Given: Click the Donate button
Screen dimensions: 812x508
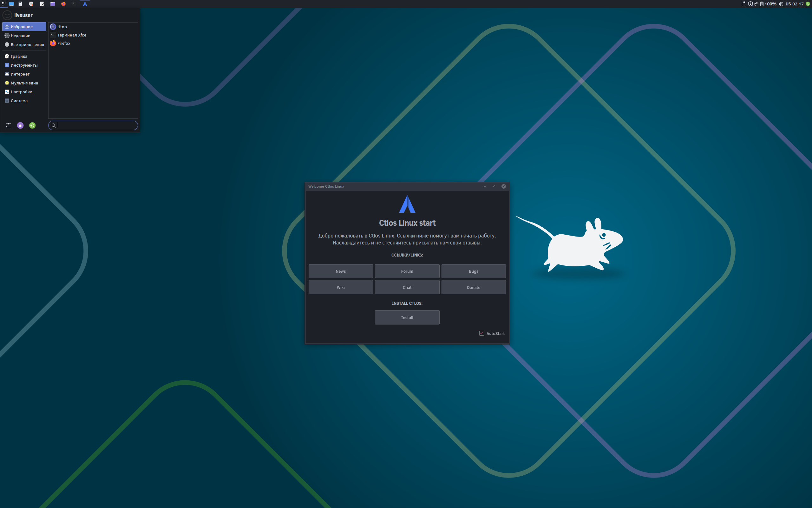Looking at the screenshot, I should [x=474, y=287].
